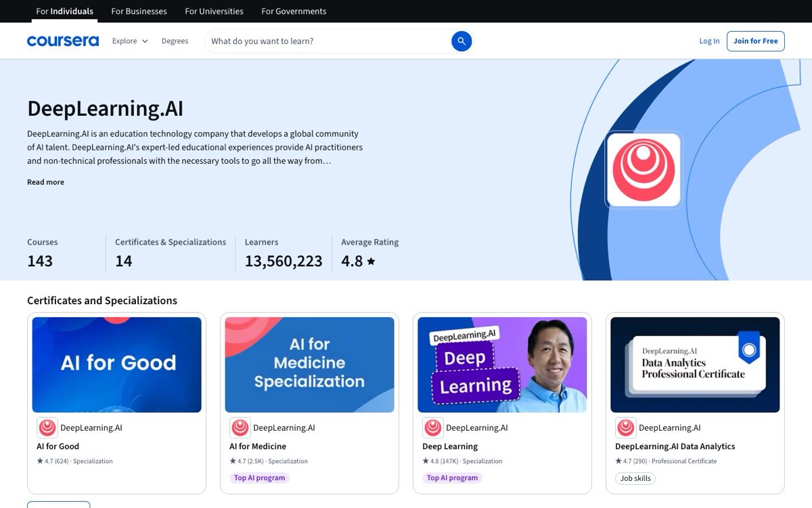Open the AI for Medicine Specialization thumbnail
The height and width of the screenshot is (508, 812).
310,365
